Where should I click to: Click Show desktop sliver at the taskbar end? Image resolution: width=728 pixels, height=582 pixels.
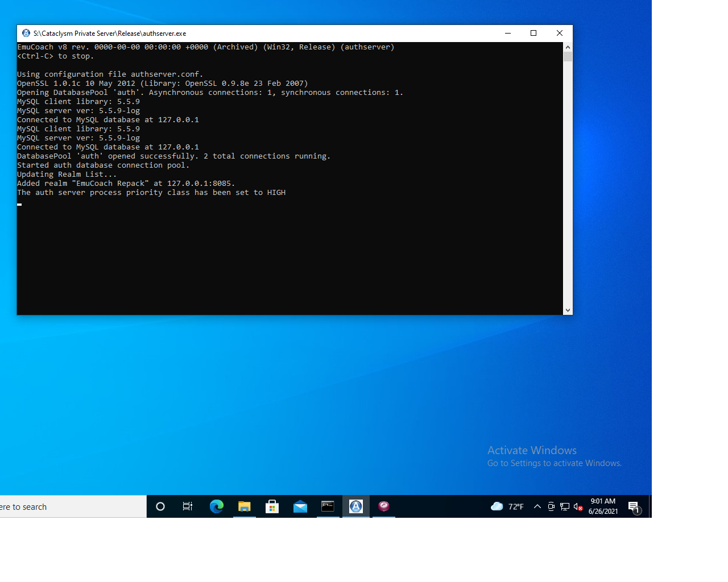[650, 506]
